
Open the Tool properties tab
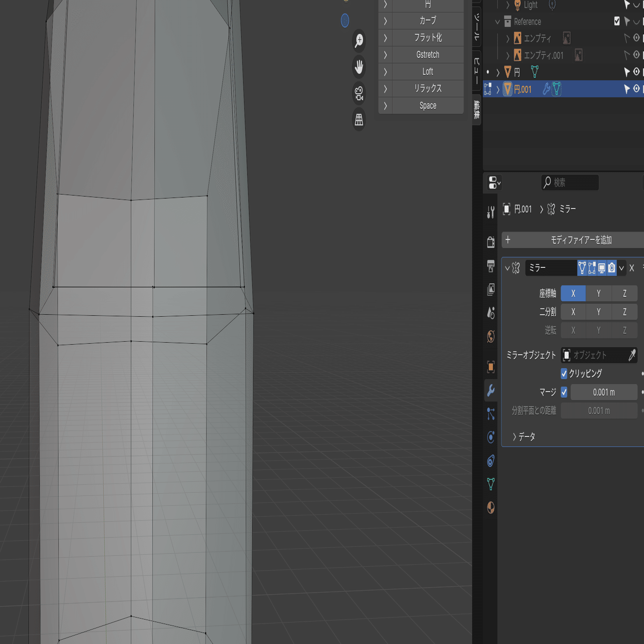[491, 213]
